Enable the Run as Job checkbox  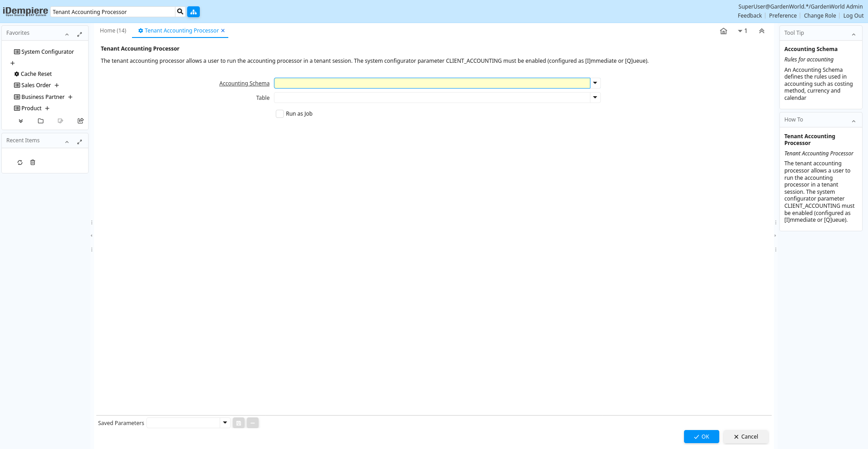(280, 114)
